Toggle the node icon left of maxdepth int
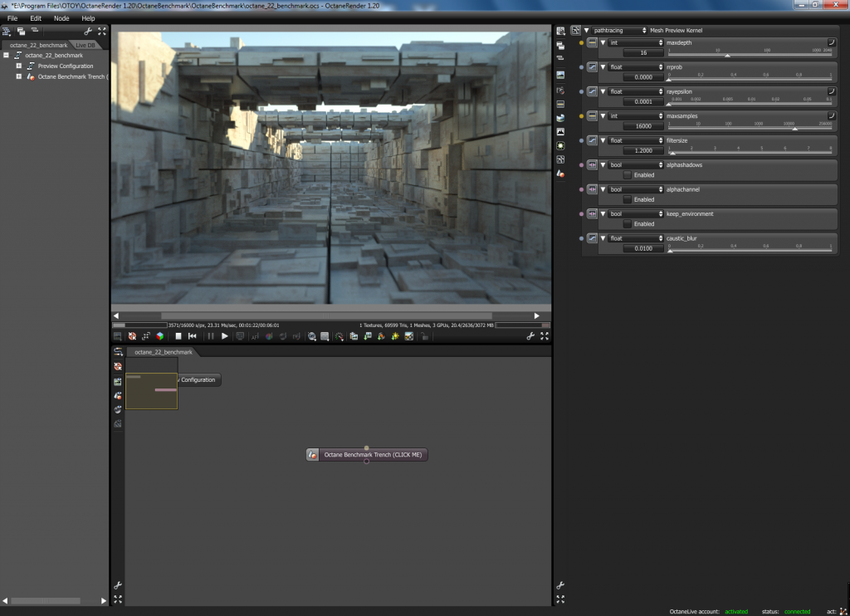Screen dimensions: 850x616 592,42
